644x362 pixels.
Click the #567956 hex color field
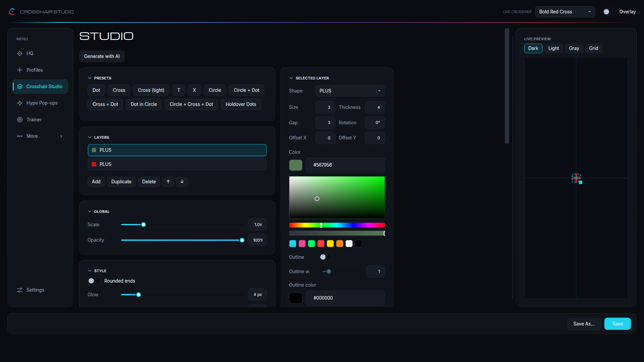pyautogui.click(x=345, y=165)
